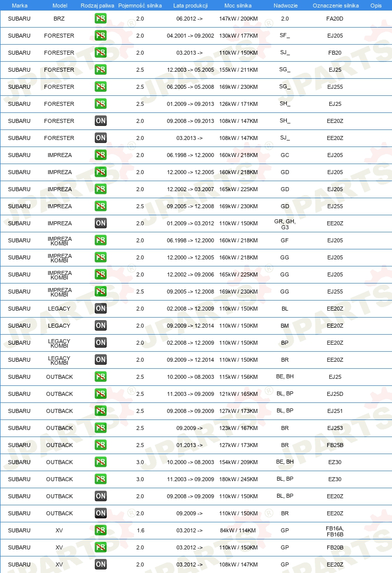Image resolution: width=392 pixels, height=573 pixels.
Task: Click petrol icon in Impreza Kombi GG EJ255 row
Action: pos(100,291)
